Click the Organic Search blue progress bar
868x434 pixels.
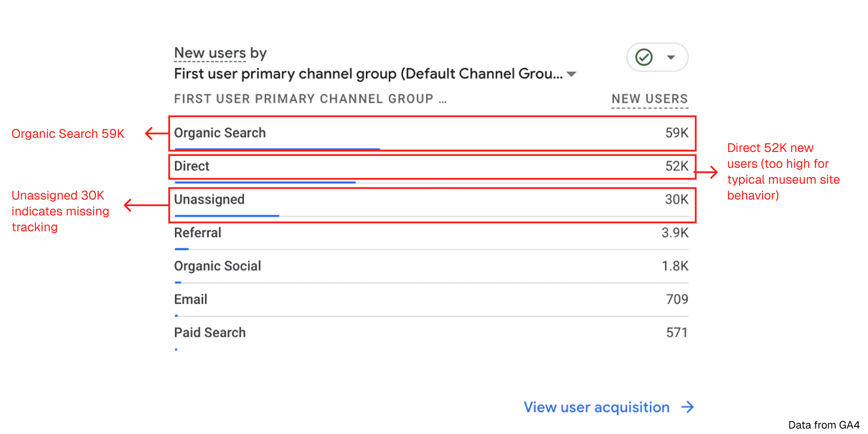tap(277, 149)
